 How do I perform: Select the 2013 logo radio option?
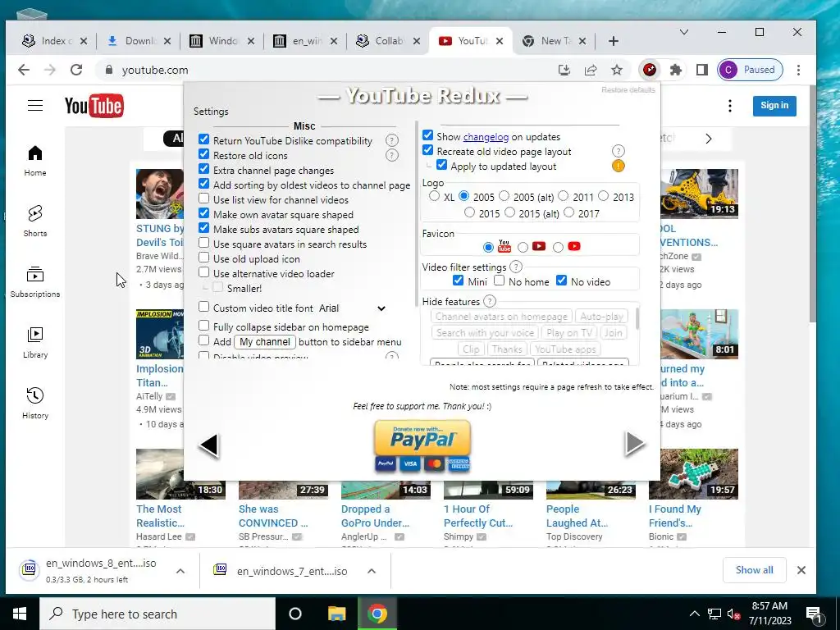[x=603, y=196]
